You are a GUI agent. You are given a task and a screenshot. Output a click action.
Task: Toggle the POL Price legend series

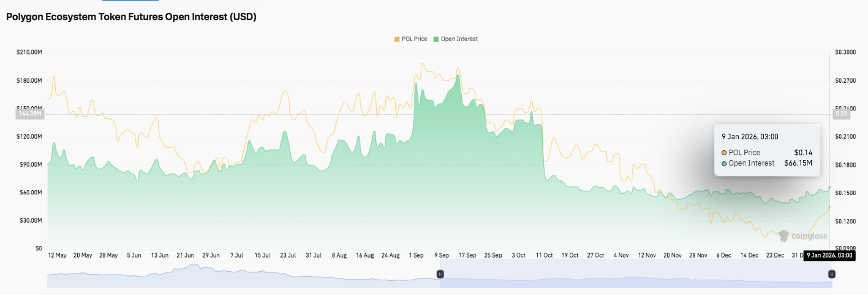click(x=414, y=39)
